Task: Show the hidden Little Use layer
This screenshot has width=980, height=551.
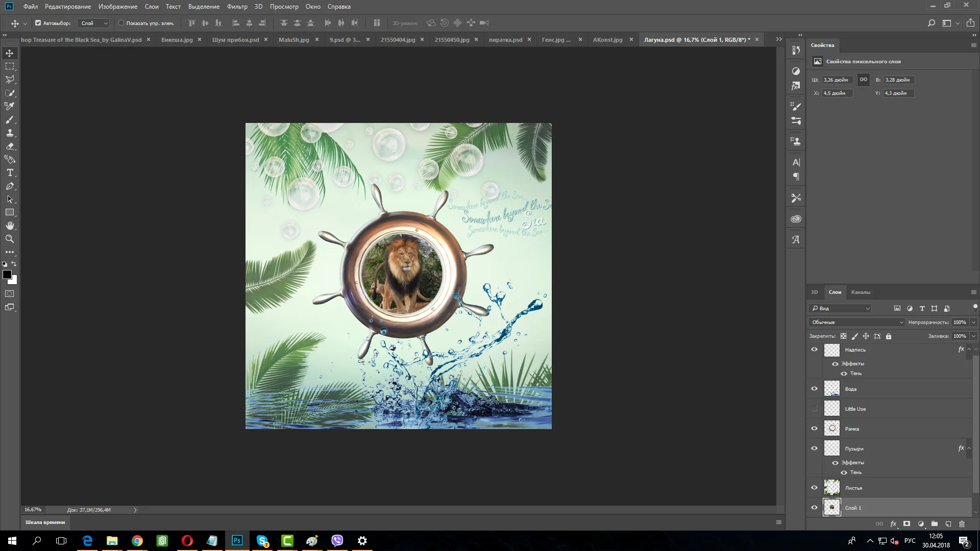Action: point(814,409)
